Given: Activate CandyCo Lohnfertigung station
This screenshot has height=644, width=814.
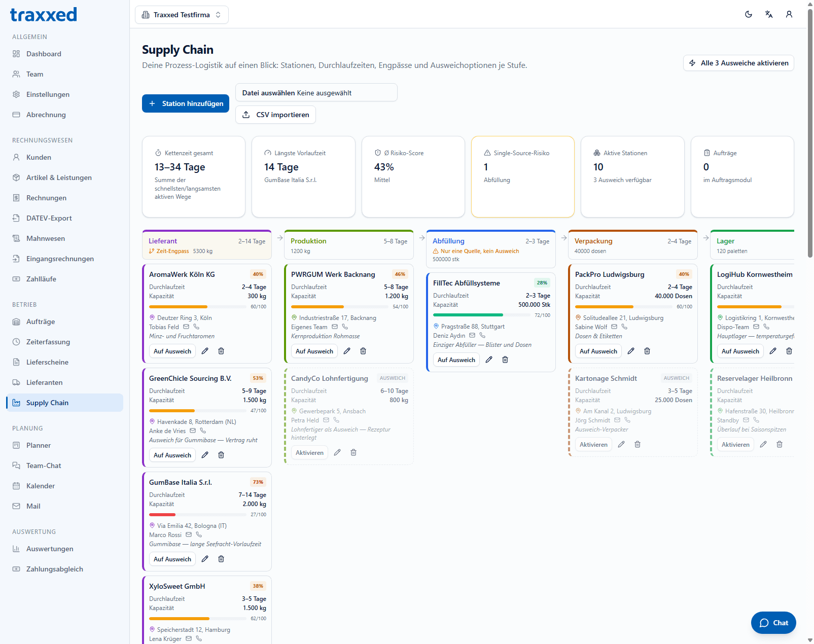Looking at the screenshot, I should click(x=309, y=452).
